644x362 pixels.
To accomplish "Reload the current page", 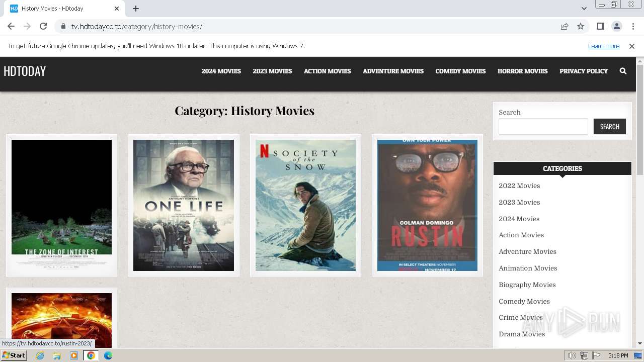I will [43, 26].
